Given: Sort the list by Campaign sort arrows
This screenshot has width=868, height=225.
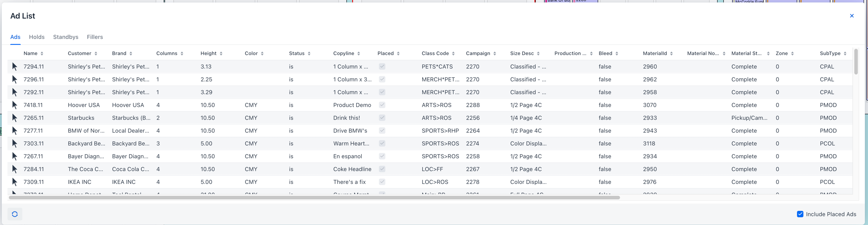Looking at the screenshot, I should [x=495, y=54].
